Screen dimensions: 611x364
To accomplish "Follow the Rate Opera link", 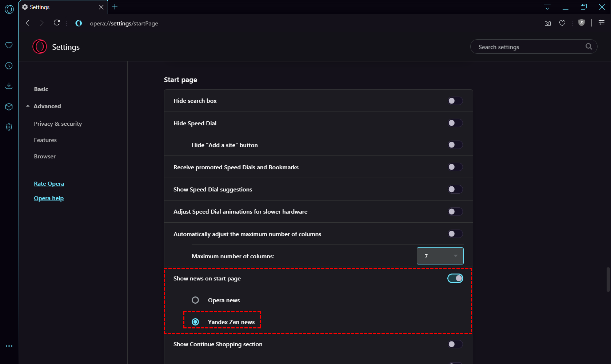I will pyautogui.click(x=49, y=183).
